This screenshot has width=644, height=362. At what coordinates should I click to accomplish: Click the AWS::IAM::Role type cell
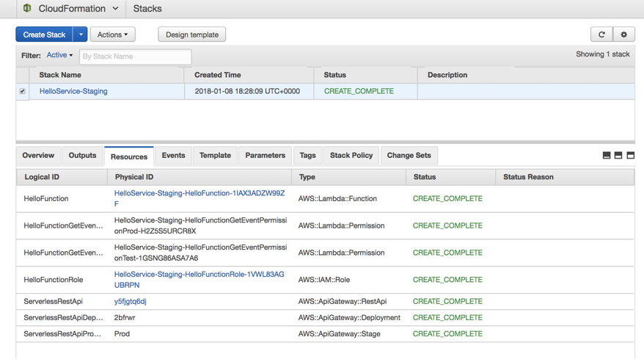[324, 280]
